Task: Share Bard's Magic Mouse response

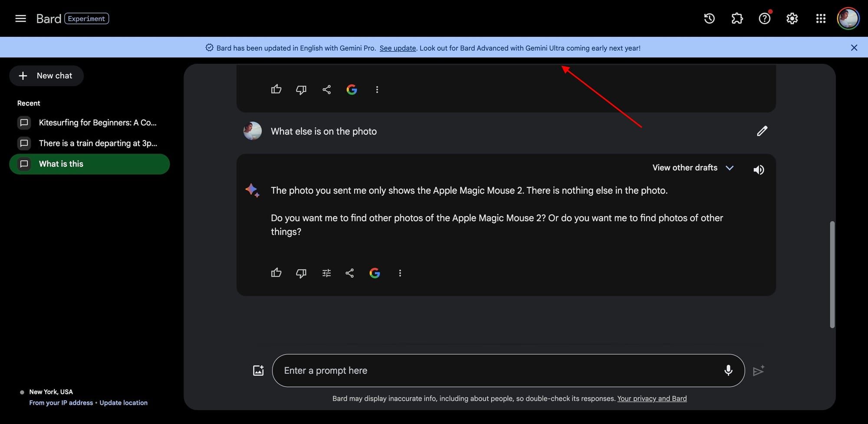Action: [x=350, y=273]
